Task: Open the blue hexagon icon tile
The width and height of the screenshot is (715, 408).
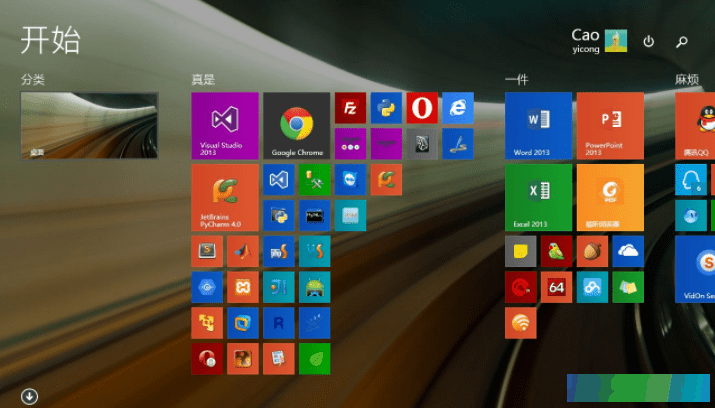Action: pyautogui.click(x=207, y=287)
